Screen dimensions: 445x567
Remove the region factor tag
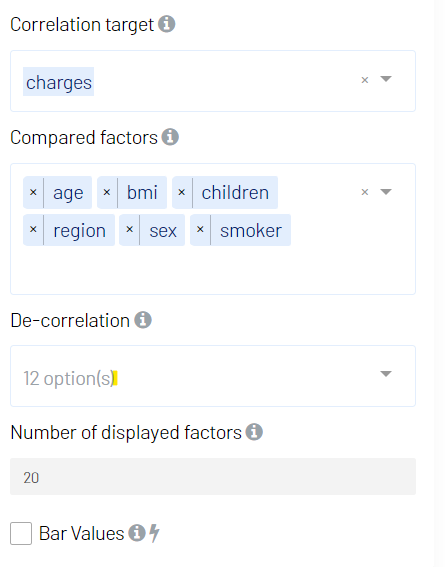[x=33, y=230]
